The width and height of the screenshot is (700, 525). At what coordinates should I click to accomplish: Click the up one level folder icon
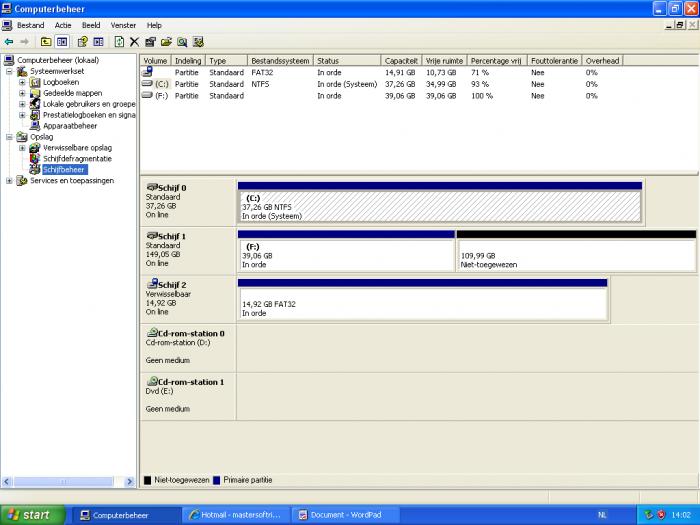point(46,42)
